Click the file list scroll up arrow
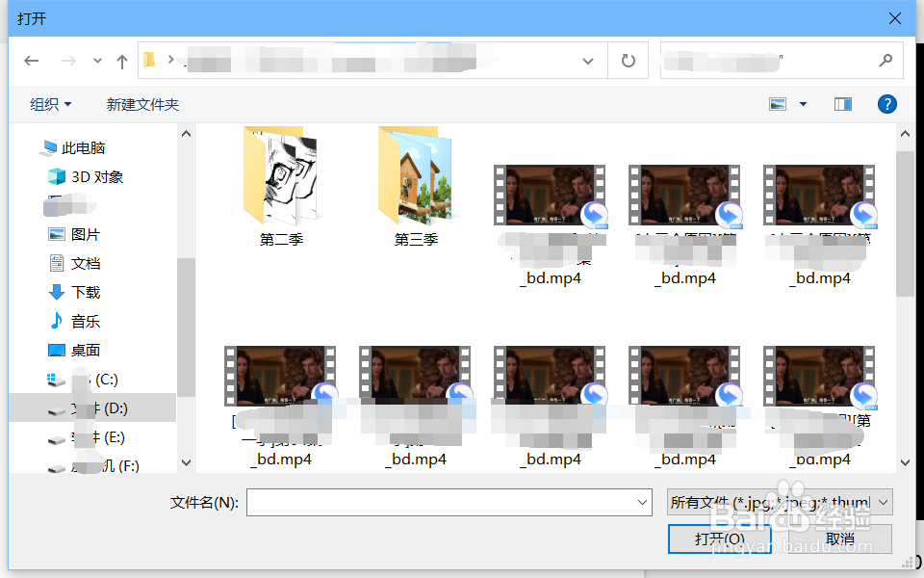Screen dimensions: 924x578 (905, 134)
